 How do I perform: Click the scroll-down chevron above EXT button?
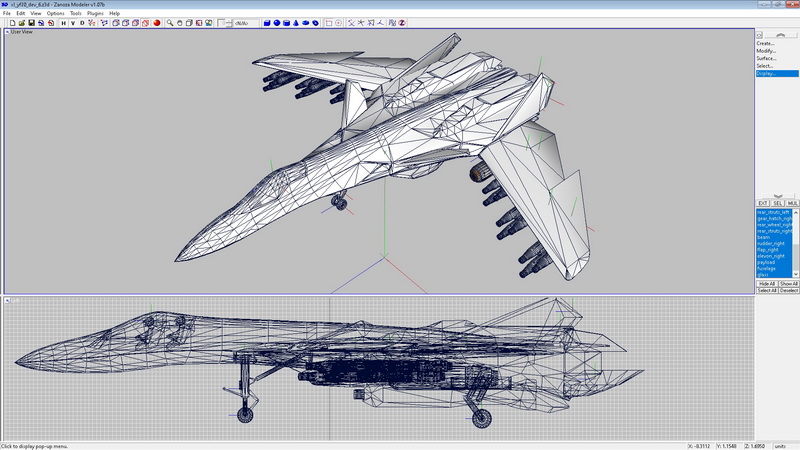(778, 196)
